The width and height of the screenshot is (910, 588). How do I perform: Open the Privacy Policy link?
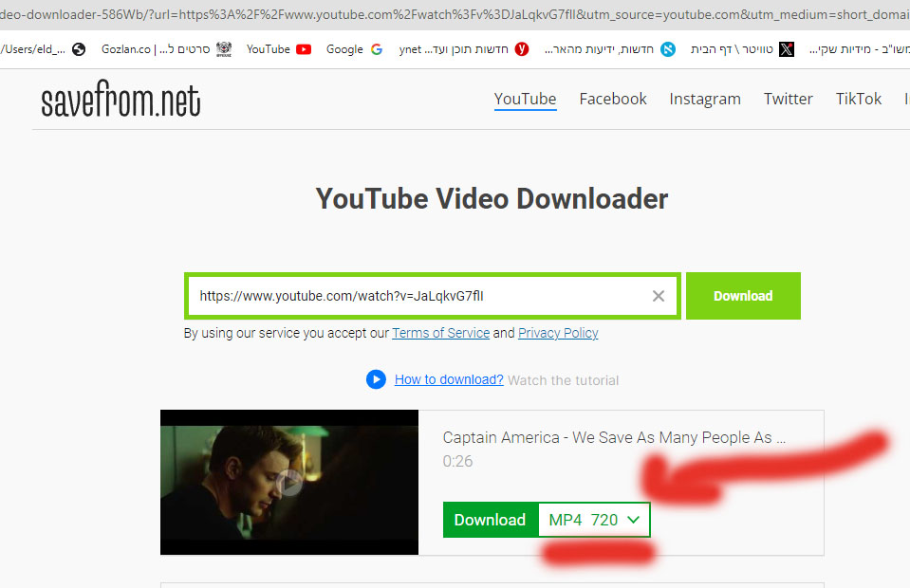(x=558, y=333)
